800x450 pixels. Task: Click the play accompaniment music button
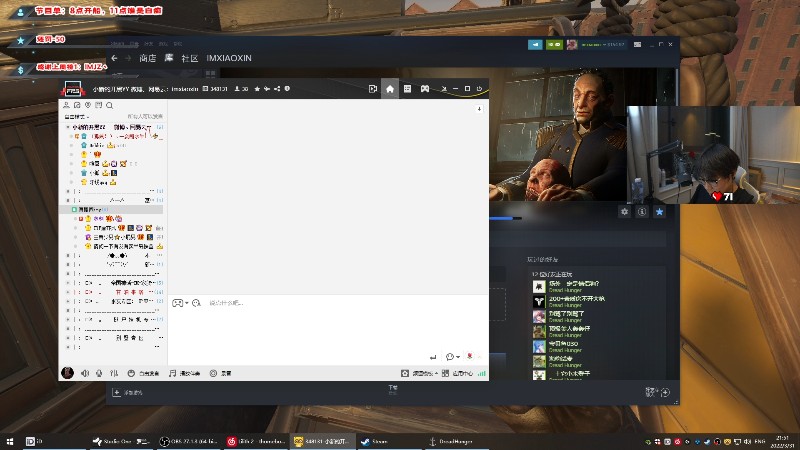pyautogui.click(x=184, y=373)
